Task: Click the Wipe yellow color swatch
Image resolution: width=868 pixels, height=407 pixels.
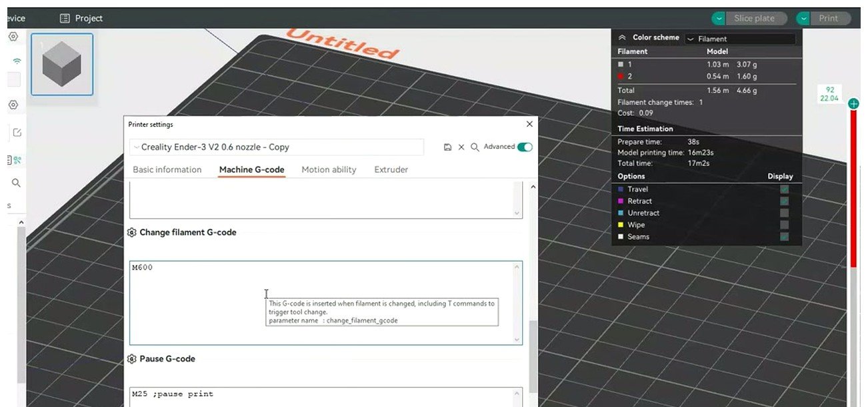Action: click(x=621, y=226)
